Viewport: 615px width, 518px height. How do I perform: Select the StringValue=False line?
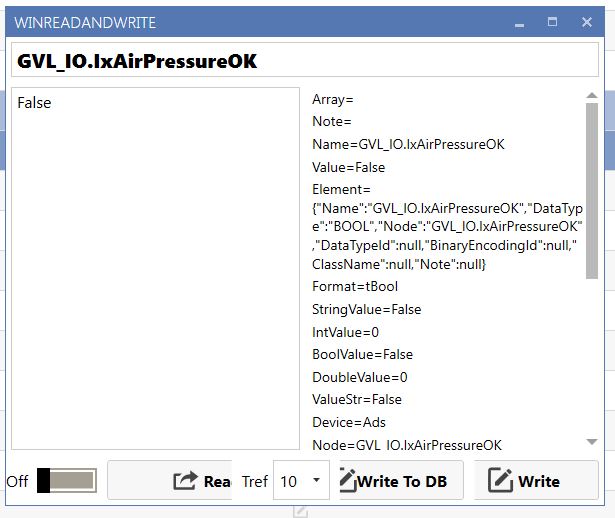tap(367, 309)
